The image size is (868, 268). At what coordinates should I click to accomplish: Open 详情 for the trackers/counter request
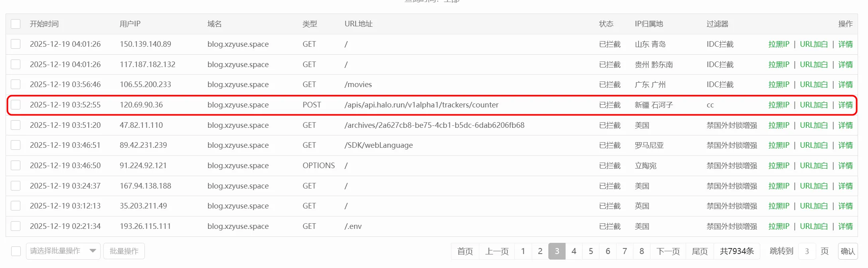pyautogui.click(x=845, y=105)
